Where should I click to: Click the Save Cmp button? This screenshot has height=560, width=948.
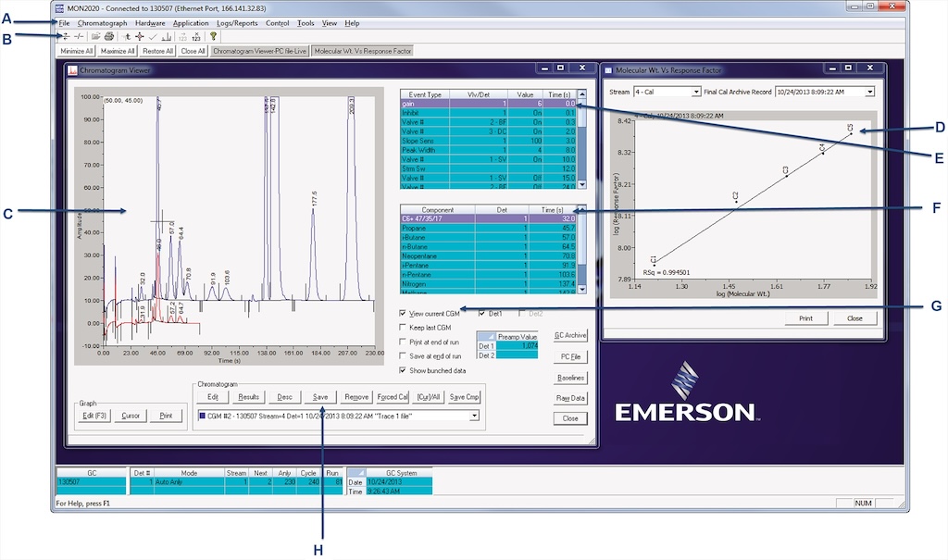point(465,397)
